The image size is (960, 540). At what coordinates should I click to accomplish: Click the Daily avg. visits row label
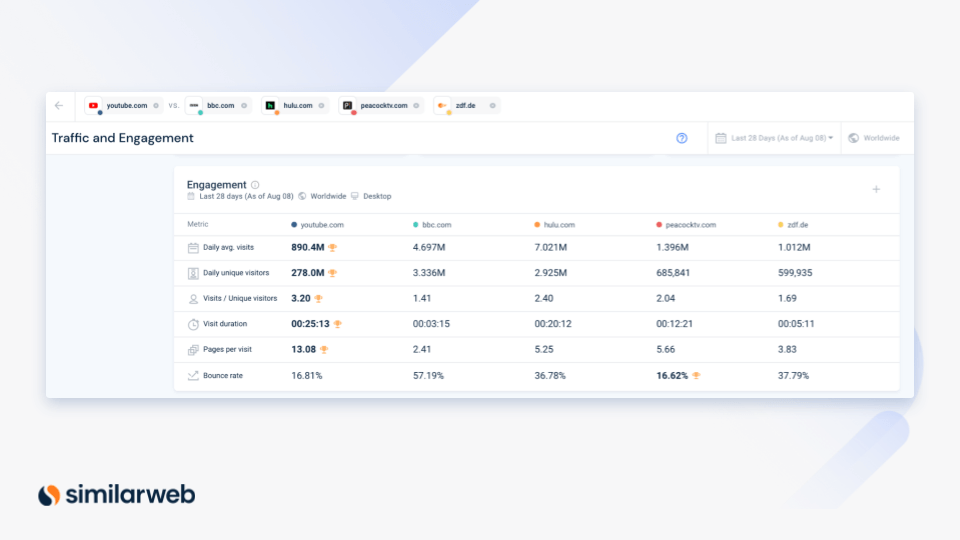click(x=228, y=247)
